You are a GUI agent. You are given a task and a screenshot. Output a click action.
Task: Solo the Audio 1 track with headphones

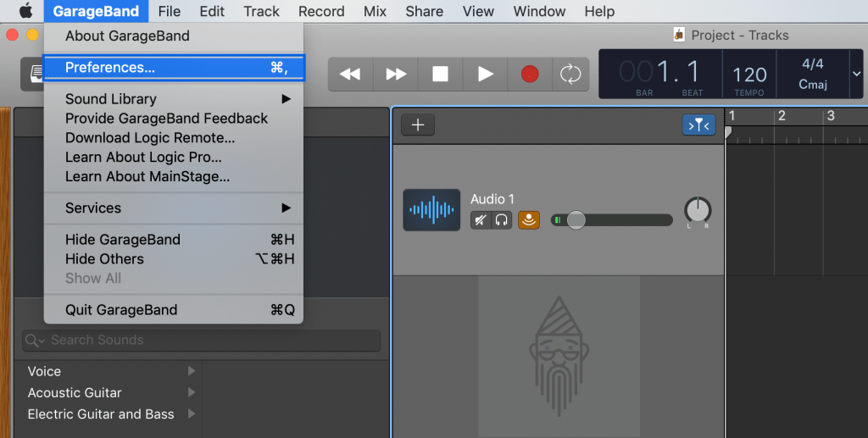(502, 220)
